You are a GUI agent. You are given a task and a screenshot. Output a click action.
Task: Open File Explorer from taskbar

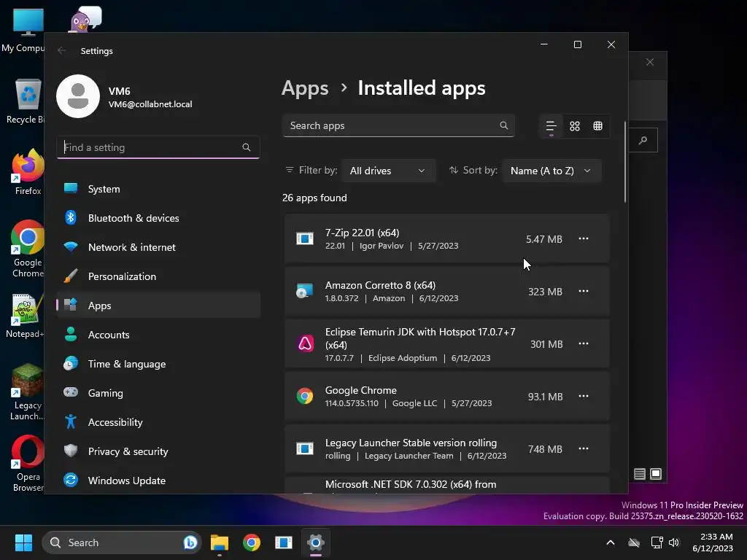tap(220, 542)
